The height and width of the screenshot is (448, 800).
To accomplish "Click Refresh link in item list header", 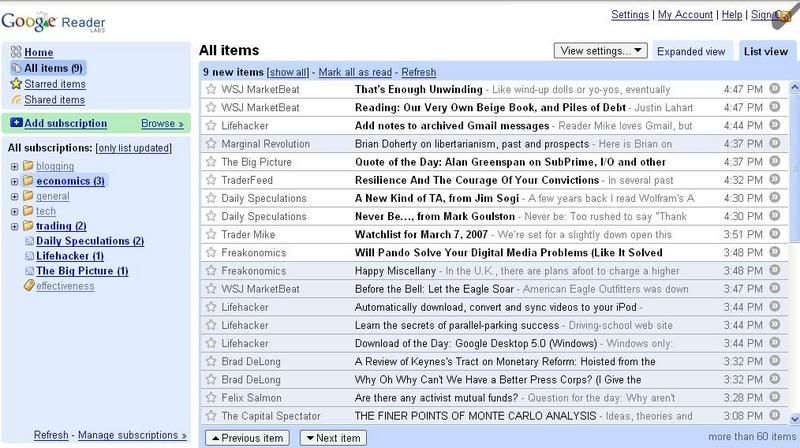I will coord(418,72).
